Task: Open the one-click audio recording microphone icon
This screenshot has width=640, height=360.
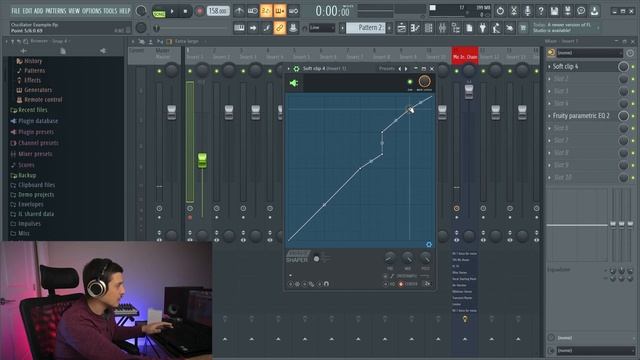Action: coord(527,11)
